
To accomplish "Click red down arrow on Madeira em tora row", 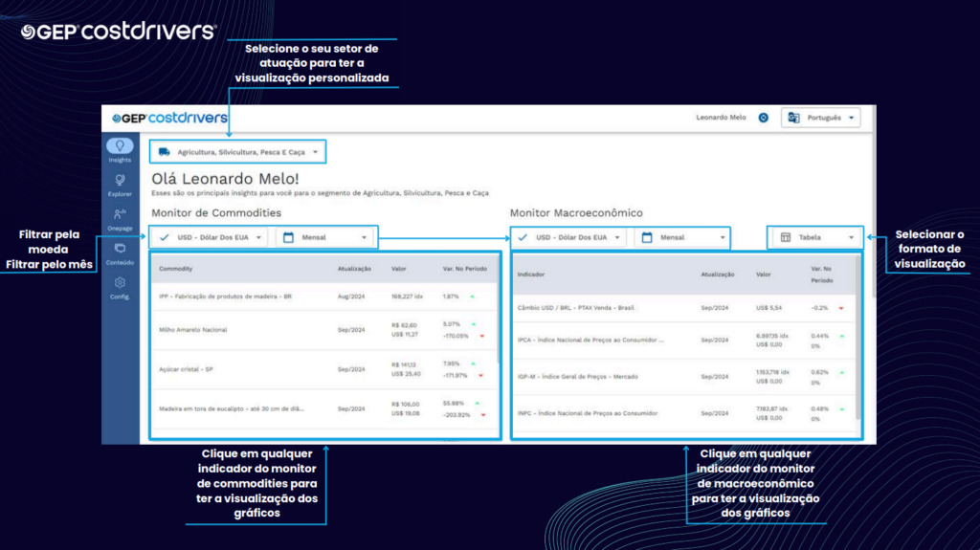I will pyautogui.click(x=483, y=415).
